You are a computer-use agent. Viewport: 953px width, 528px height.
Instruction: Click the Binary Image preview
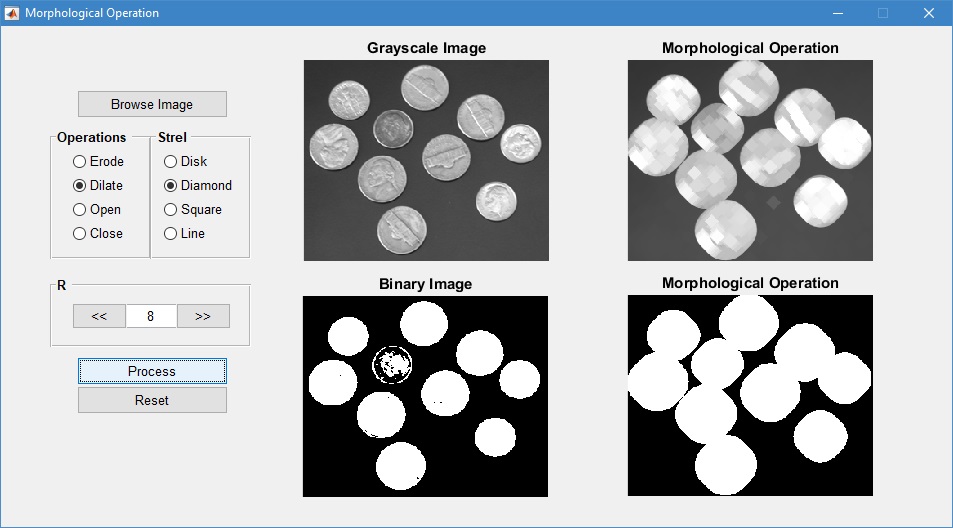(x=425, y=396)
